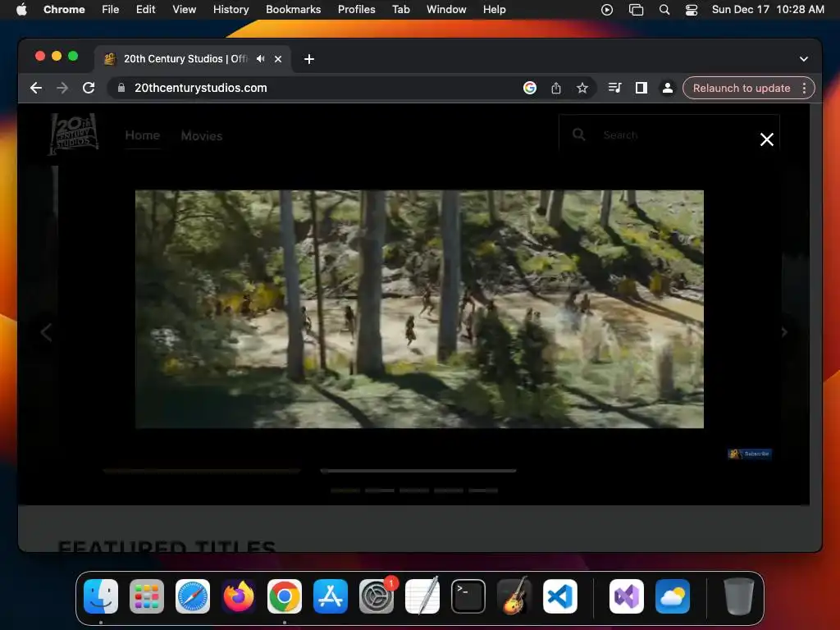Open Trash from the Dock
840x630 pixels.
739,596
